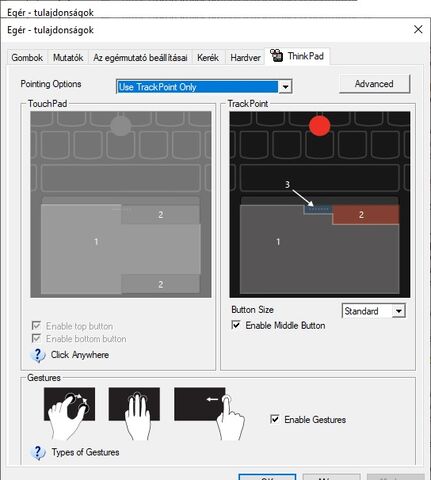Click the Click Anywhere help icon
The height and width of the screenshot is (480, 431).
[38, 355]
